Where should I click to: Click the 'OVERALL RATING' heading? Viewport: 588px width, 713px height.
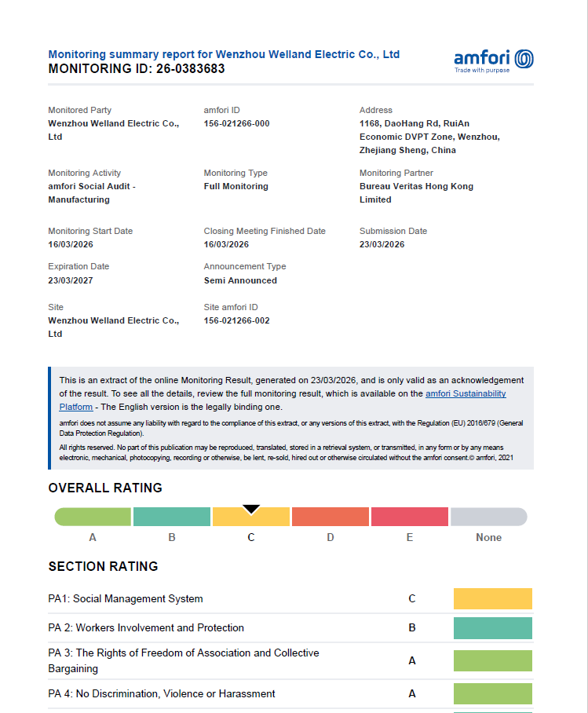[105, 488]
